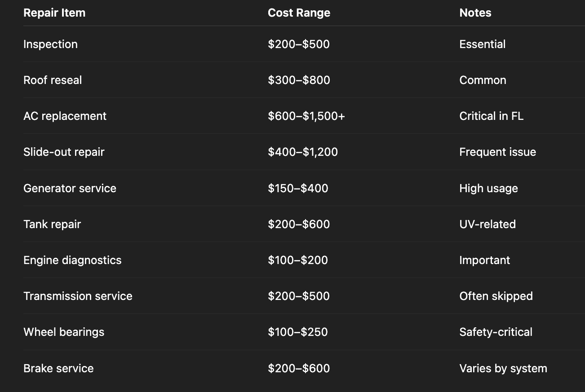Click the Generator service cell
The width and height of the screenshot is (585, 392).
pyautogui.click(x=70, y=188)
